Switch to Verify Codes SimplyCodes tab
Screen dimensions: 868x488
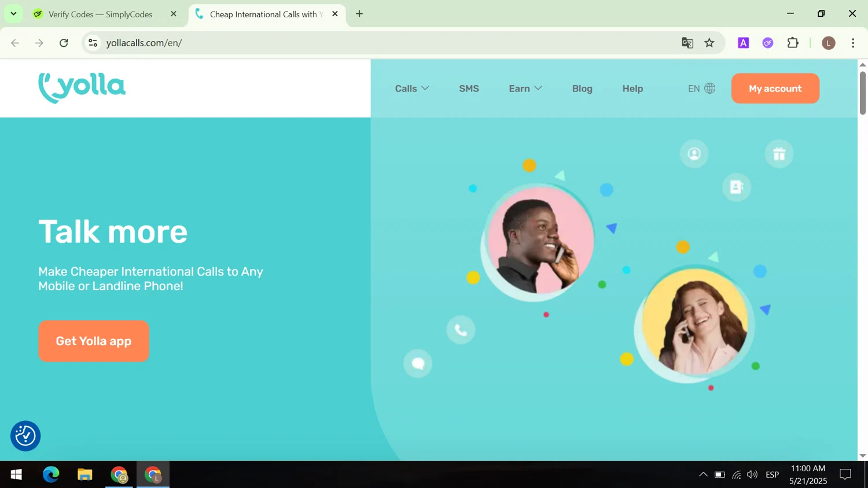tap(100, 14)
